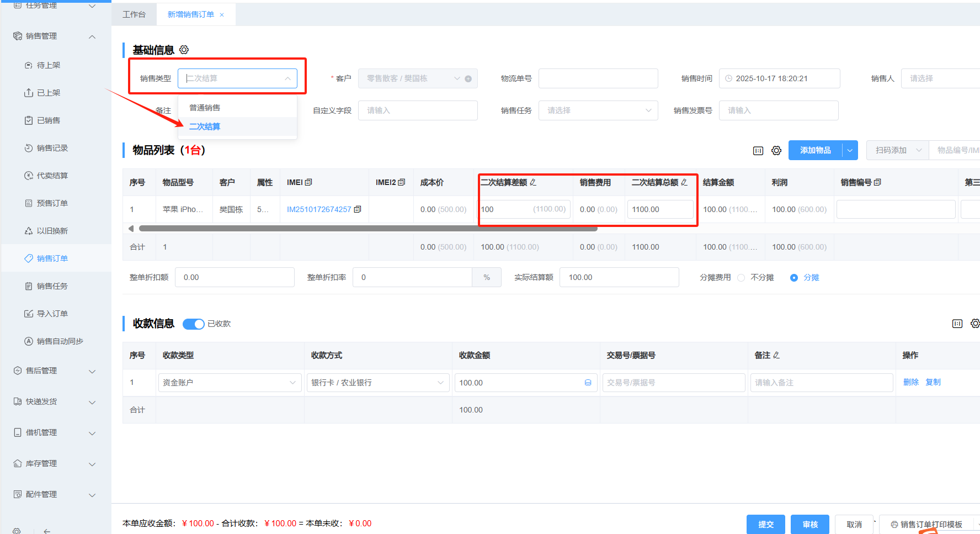Click copy icon on 销售编号 column header
Image resolution: width=980 pixels, height=534 pixels.
877,182
